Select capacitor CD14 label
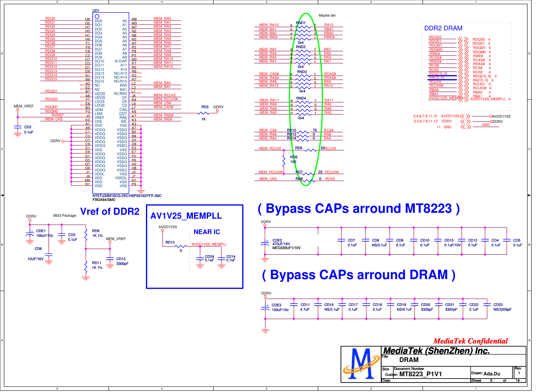 [x=231, y=257]
